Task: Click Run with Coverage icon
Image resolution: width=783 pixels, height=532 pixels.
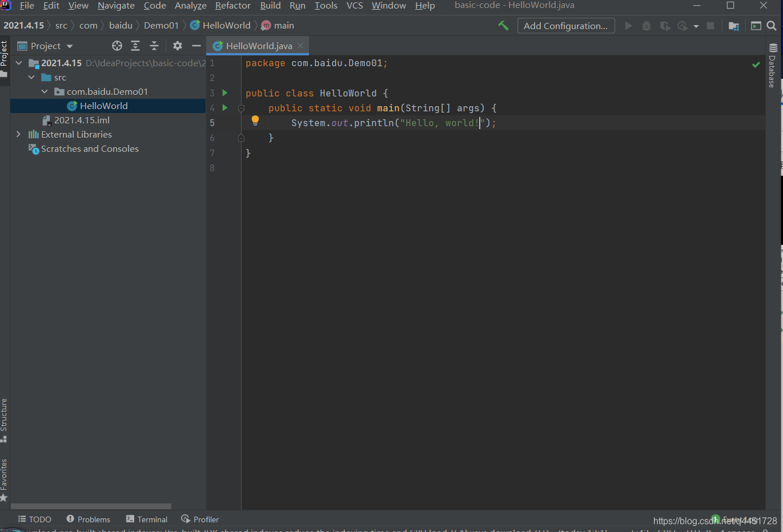Action: [665, 26]
